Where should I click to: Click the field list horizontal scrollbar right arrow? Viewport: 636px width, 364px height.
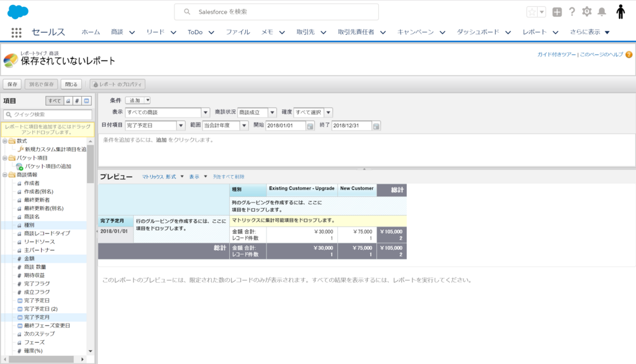[x=83, y=360]
